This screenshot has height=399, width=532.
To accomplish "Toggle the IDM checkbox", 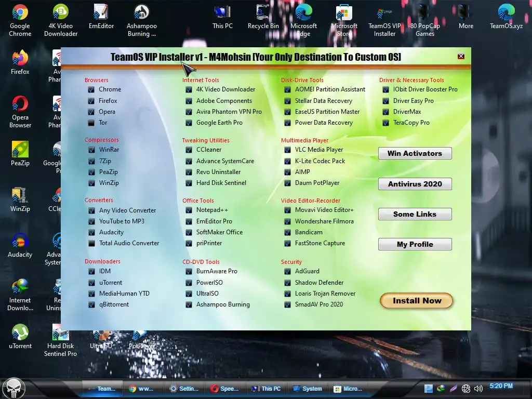I will pyautogui.click(x=91, y=271).
